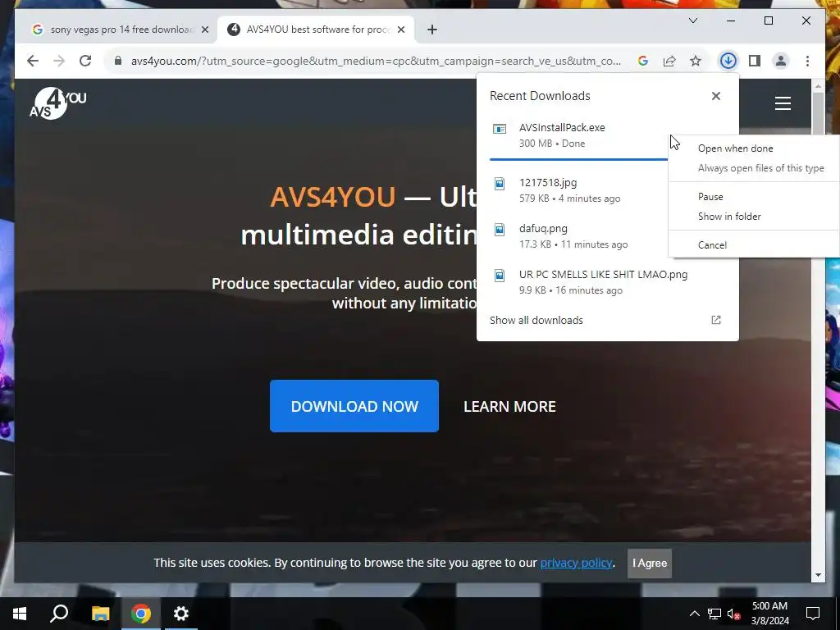
Task: Open Windows taskbar search
Action: 59,614
